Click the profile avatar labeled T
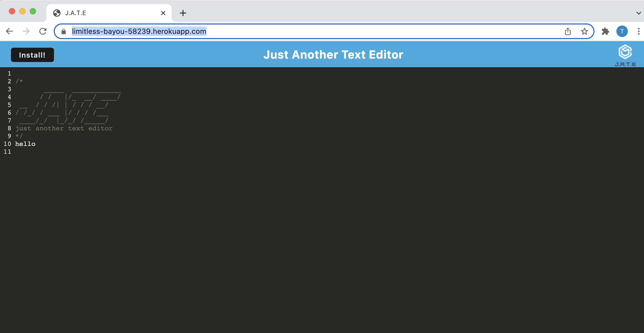Image resolution: width=644 pixels, height=333 pixels. (x=622, y=31)
